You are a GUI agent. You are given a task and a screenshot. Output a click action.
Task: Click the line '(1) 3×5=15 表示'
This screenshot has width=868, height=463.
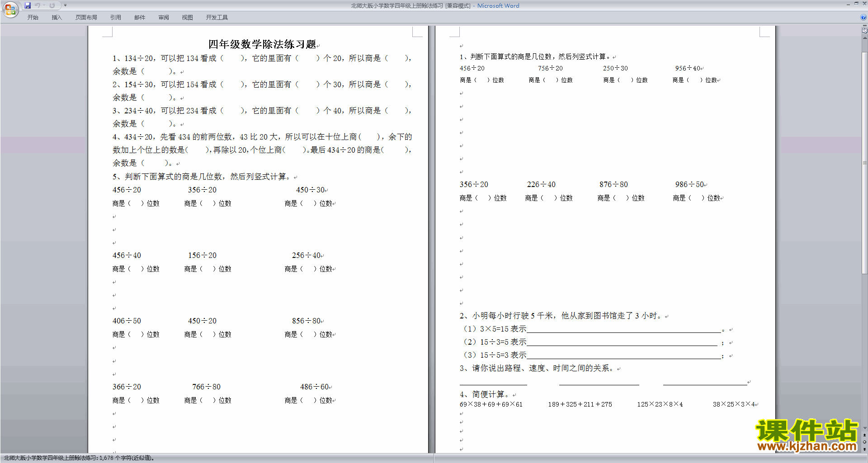pos(495,329)
